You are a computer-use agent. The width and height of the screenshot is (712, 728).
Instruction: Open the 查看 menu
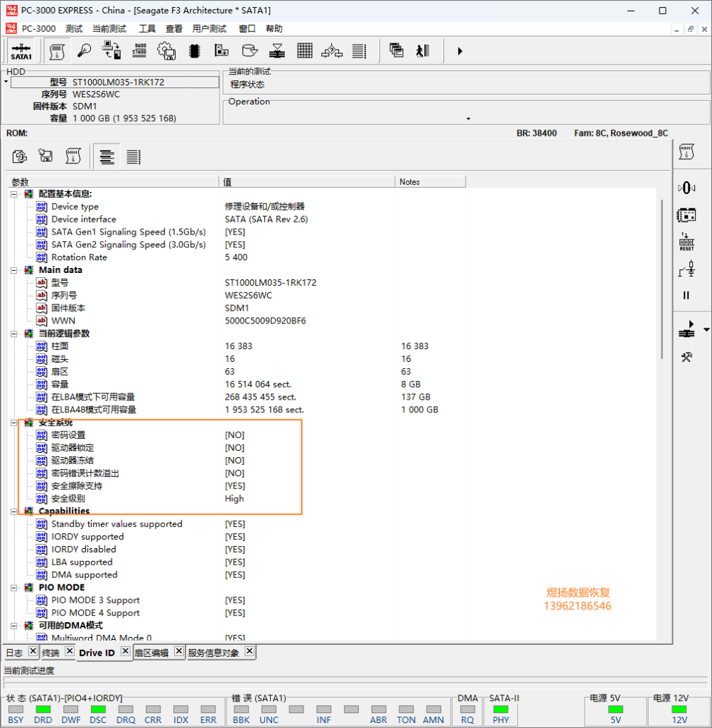(174, 28)
